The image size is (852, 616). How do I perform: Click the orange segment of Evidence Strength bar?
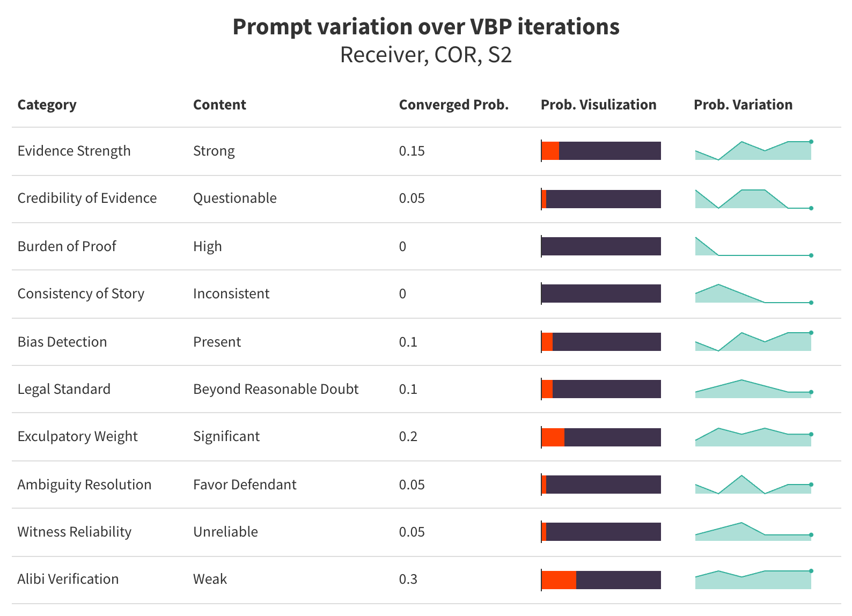tap(550, 151)
